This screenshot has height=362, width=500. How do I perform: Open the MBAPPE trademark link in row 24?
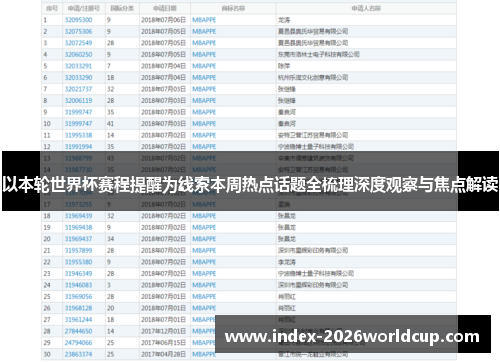[204, 285]
